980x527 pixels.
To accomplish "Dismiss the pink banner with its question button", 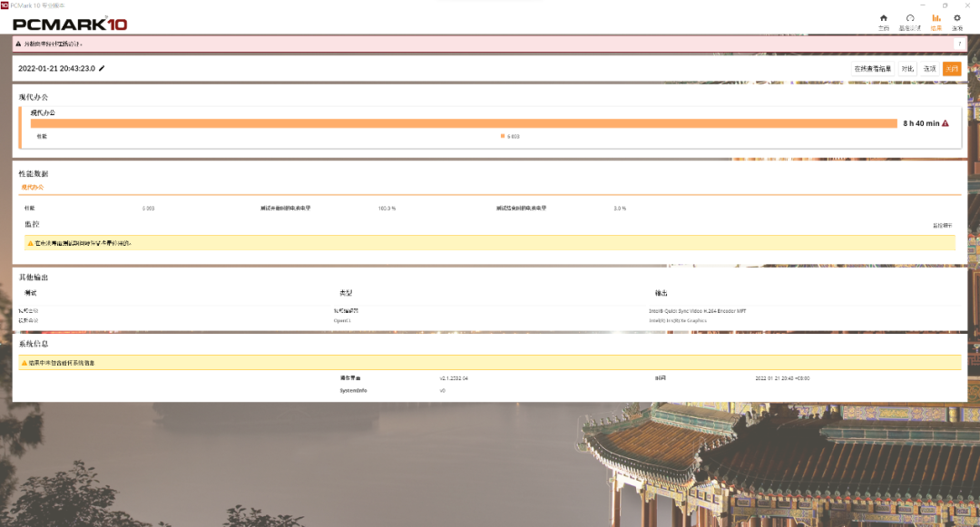I will coord(959,44).
